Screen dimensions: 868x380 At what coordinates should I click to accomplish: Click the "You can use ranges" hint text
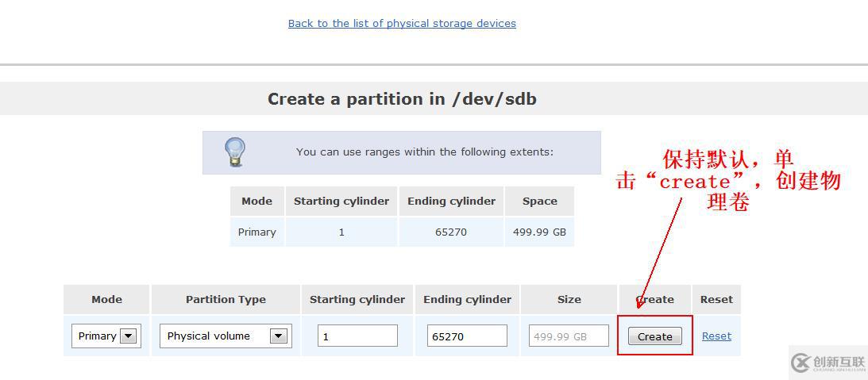425,152
